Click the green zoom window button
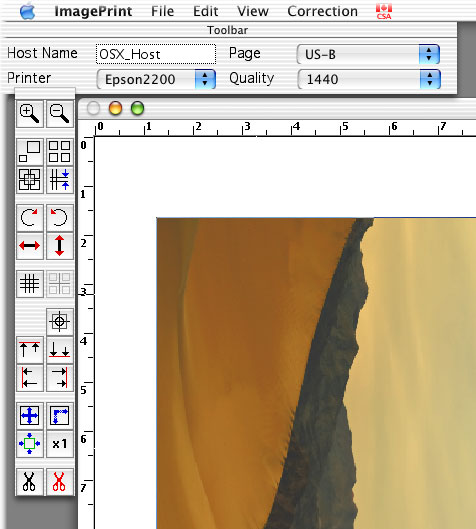The height and width of the screenshot is (529, 476). point(137,109)
